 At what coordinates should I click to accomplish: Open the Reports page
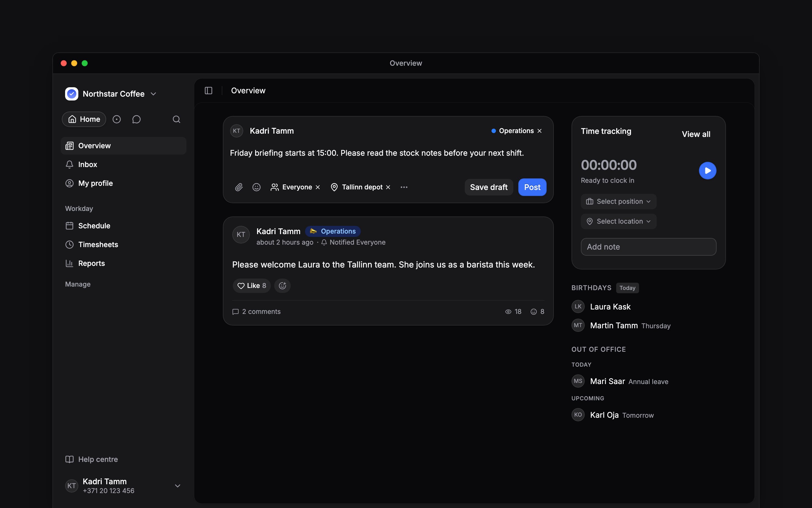click(124, 263)
